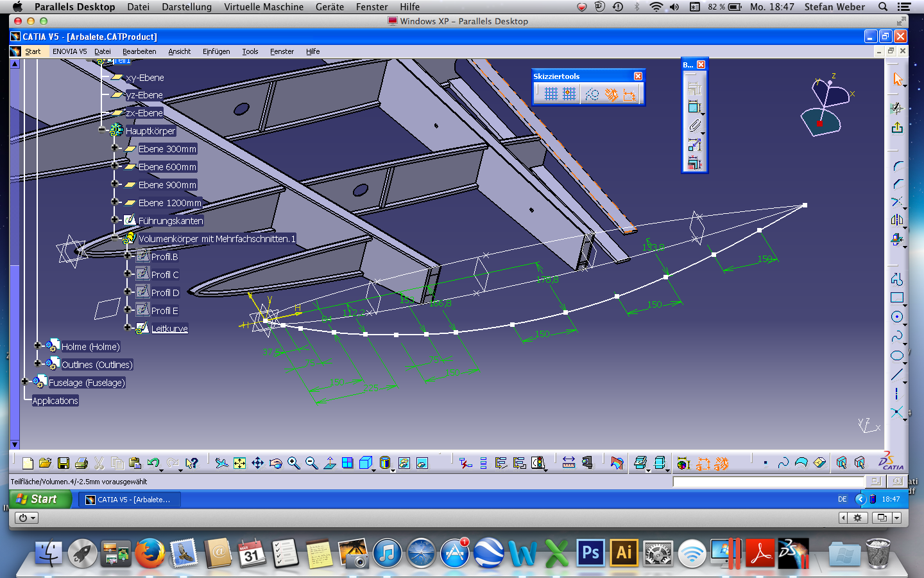This screenshot has height=578, width=924.
Task: Open the Virtuelle Maschine menu in Mac menu bar
Action: coord(264,7)
